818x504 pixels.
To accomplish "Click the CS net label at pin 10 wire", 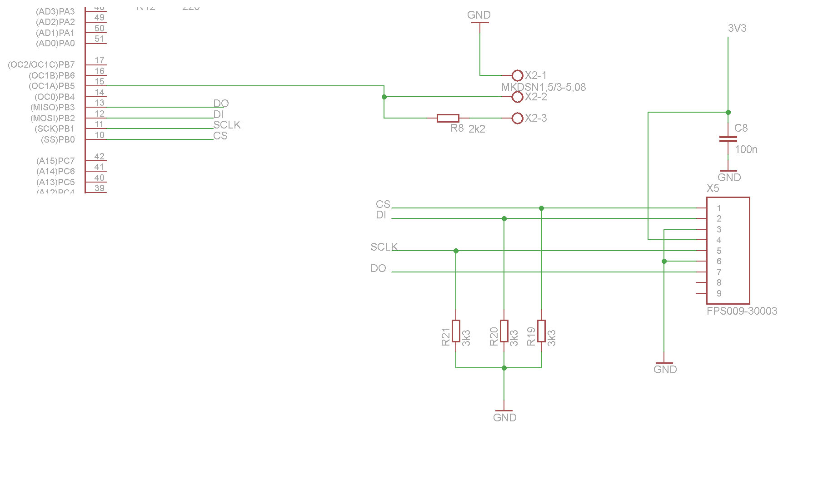I will pyautogui.click(x=220, y=136).
